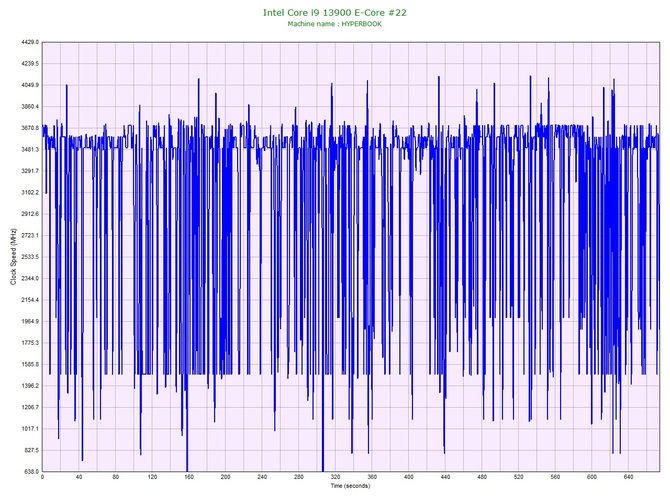Click the 2723.1 y-axis tick label
Viewport: 670px width, 503px height.
point(30,235)
